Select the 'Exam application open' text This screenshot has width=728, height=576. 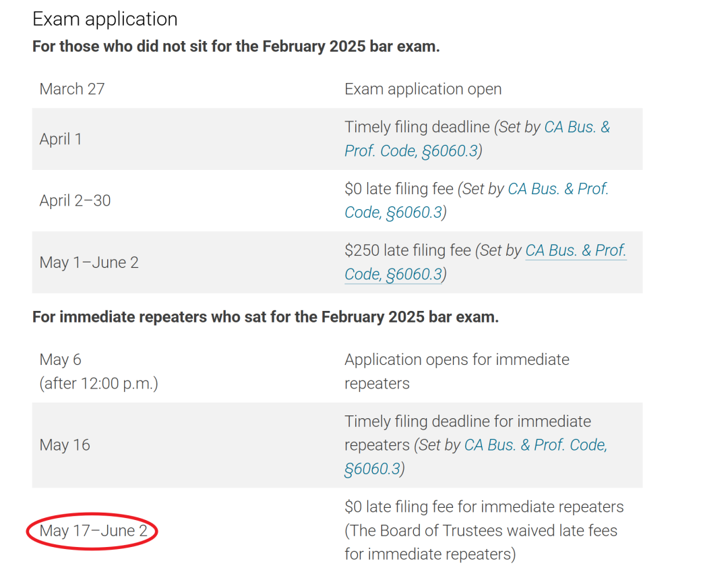(x=423, y=89)
